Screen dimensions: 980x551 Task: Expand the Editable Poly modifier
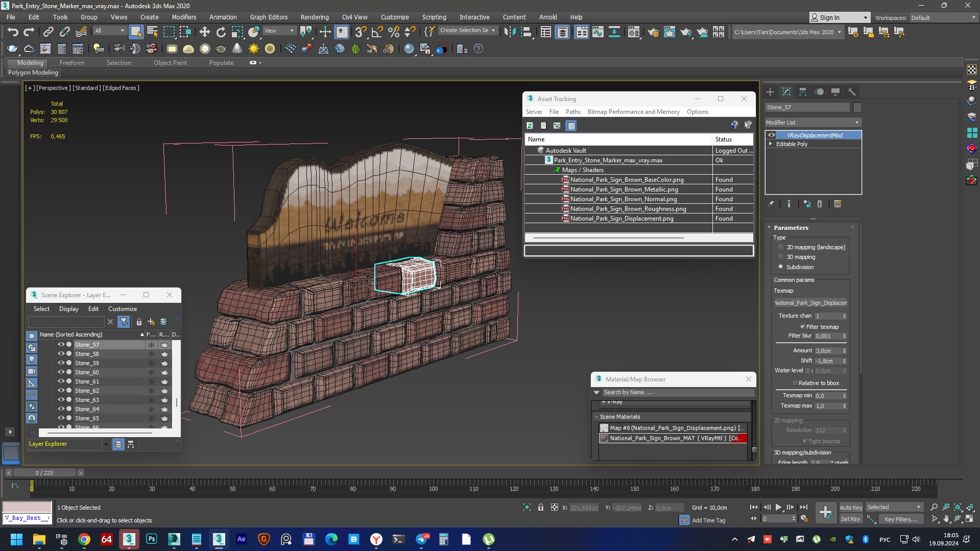point(771,144)
